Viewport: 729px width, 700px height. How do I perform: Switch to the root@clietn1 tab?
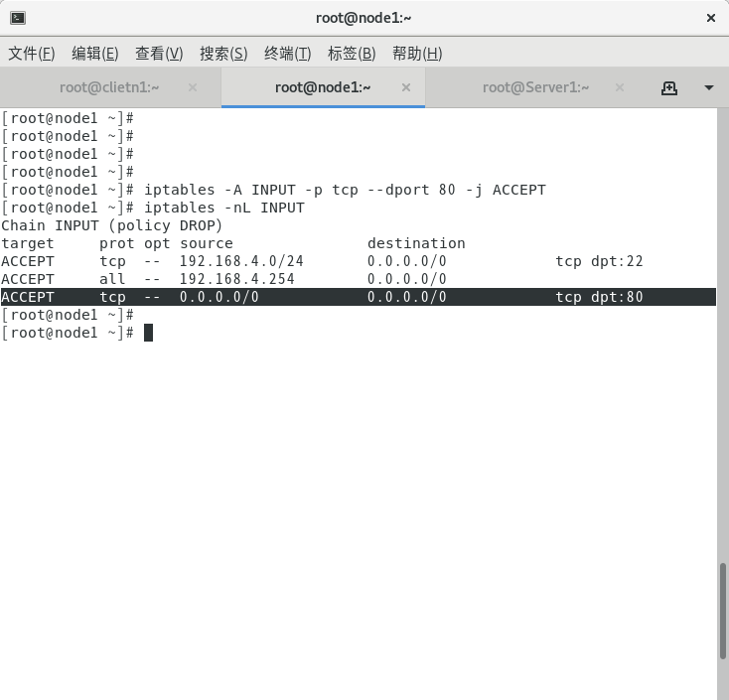pos(109,87)
